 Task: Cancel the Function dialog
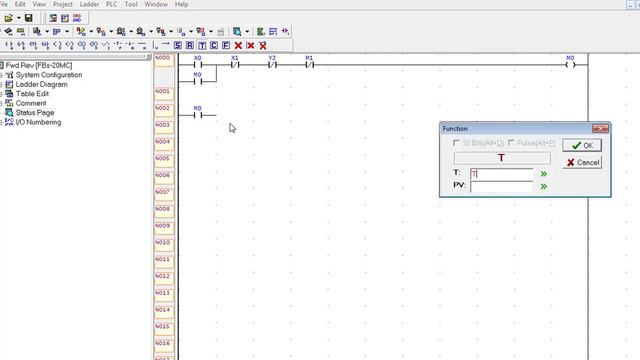tap(582, 162)
